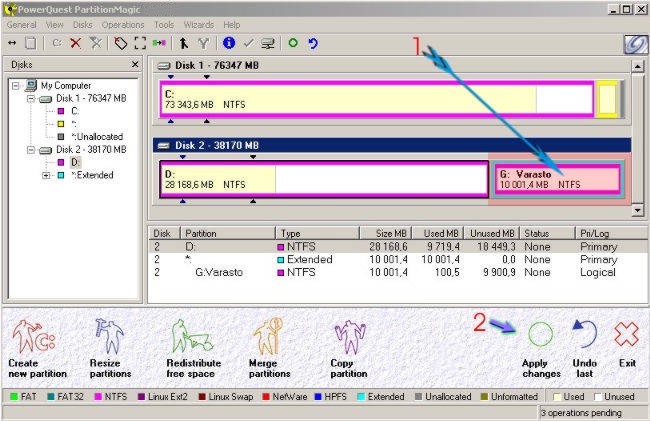650x421 pixels.
Task: Collapse the Disk 1 tree node
Action: (x=31, y=99)
